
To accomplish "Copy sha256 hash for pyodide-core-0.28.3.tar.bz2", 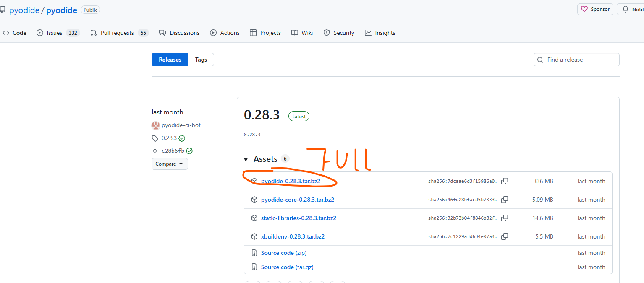I will pyautogui.click(x=505, y=200).
